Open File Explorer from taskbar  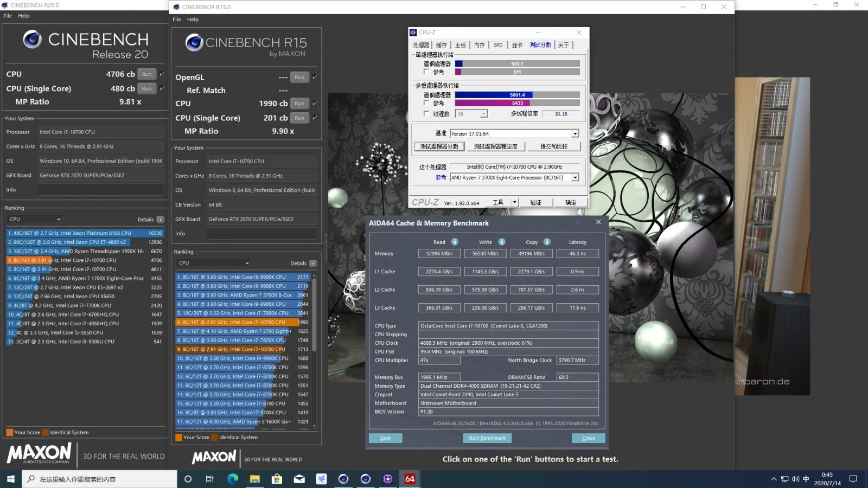[x=255, y=479]
